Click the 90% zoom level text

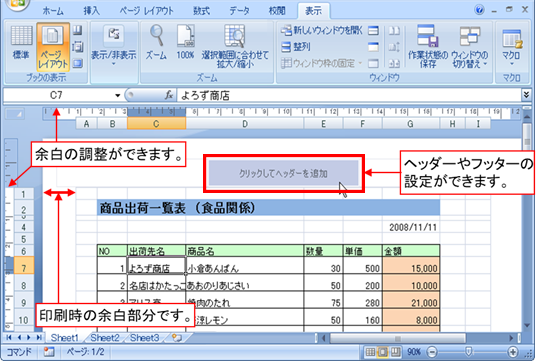coord(414,352)
